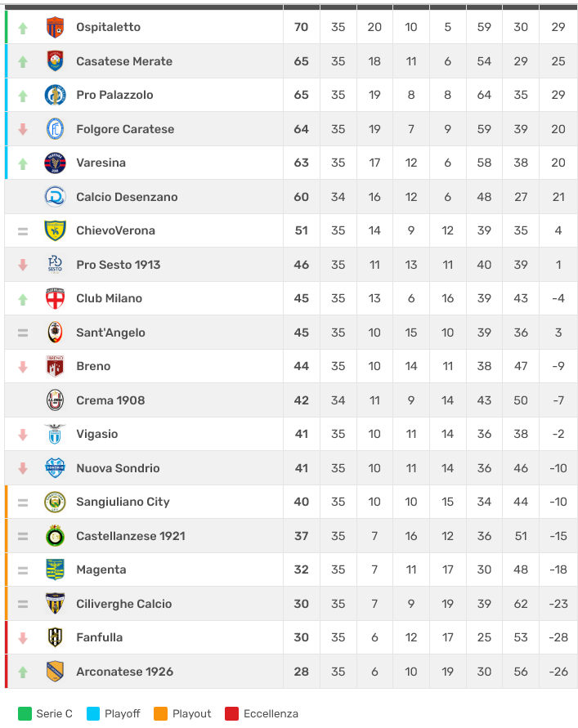Viewport: 578px width, 728px height.
Task: Click the Sant'Angelo team logo
Action: pos(55,333)
